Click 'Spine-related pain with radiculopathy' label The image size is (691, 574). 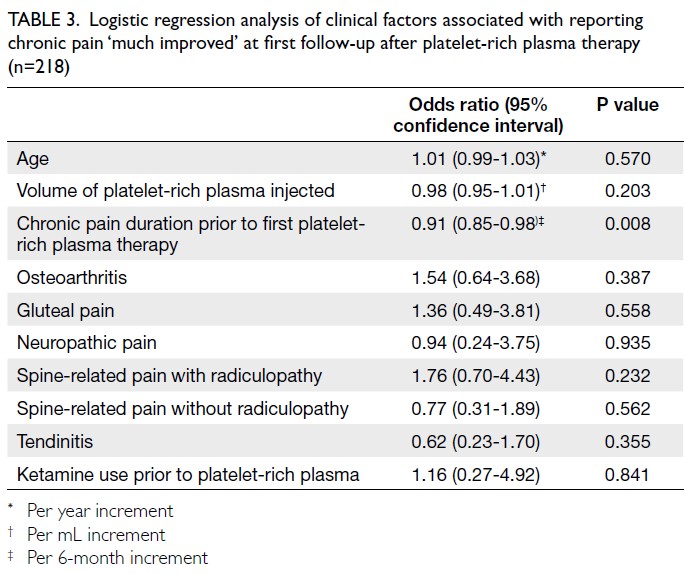coord(169,376)
